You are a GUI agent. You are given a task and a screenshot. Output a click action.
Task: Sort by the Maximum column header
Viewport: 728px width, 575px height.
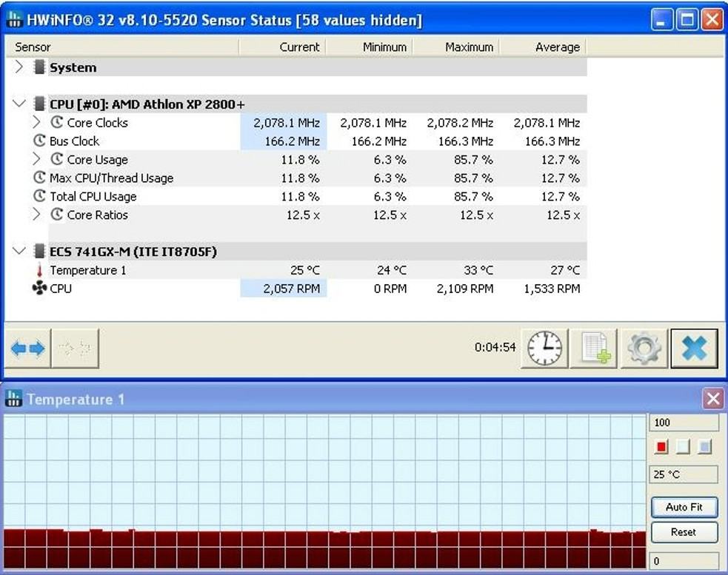pyautogui.click(x=456, y=47)
